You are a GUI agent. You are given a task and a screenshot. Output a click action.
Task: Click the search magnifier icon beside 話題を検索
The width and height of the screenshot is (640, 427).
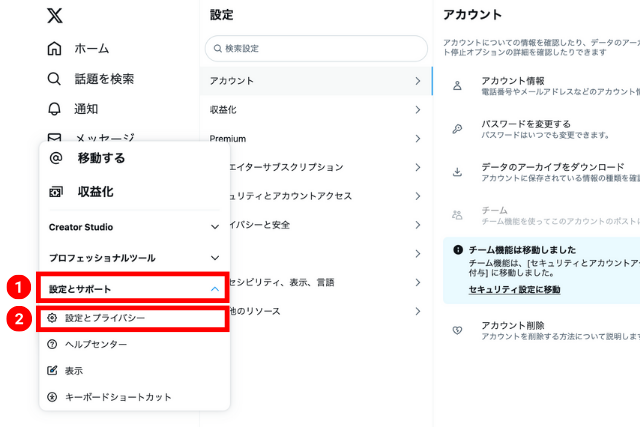click(54, 78)
